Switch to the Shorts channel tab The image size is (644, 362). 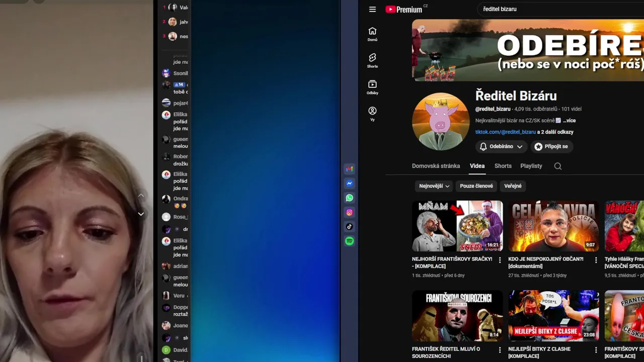(503, 166)
